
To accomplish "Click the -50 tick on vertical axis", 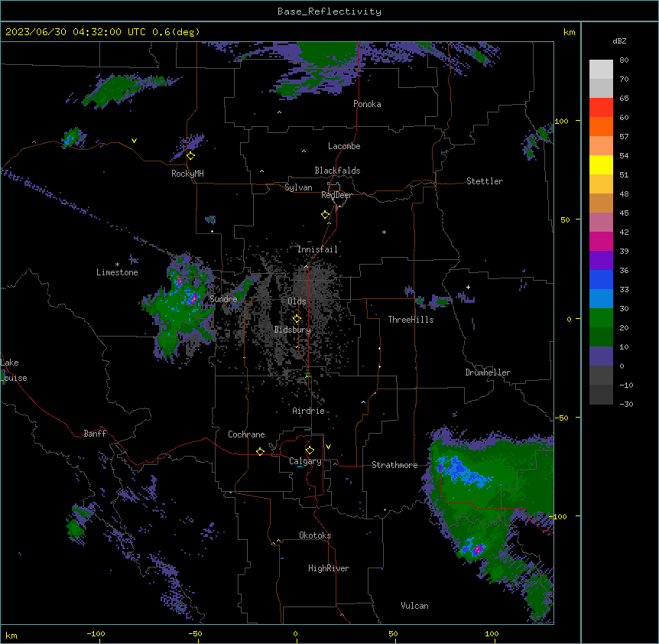I will pyautogui.click(x=561, y=418).
